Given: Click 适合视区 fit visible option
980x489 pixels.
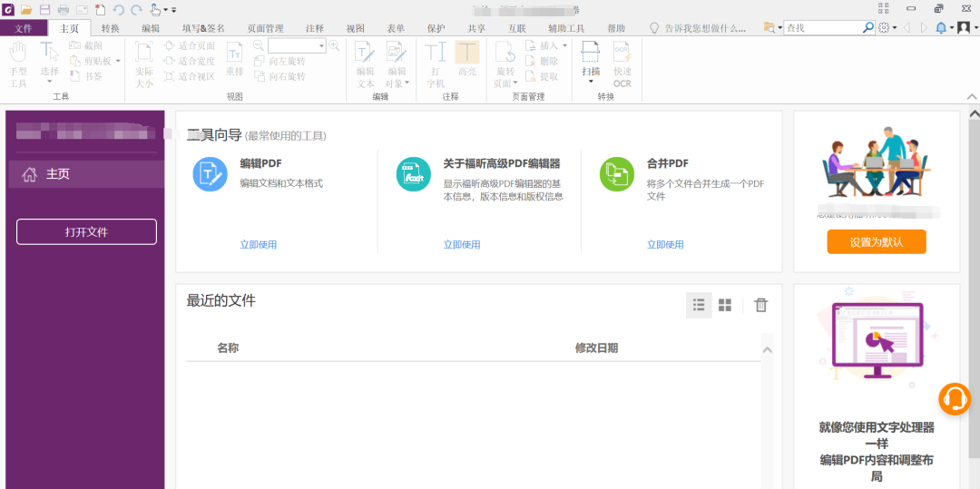Looking at the screenshot, I should tap(190, 76).
